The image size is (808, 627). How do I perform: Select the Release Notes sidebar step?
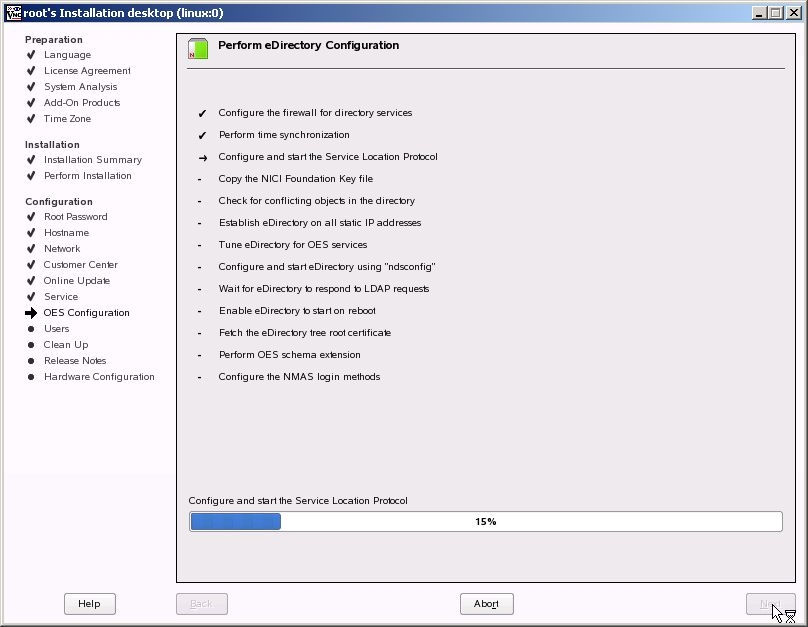pyautogui.click(x=75, y=361)
